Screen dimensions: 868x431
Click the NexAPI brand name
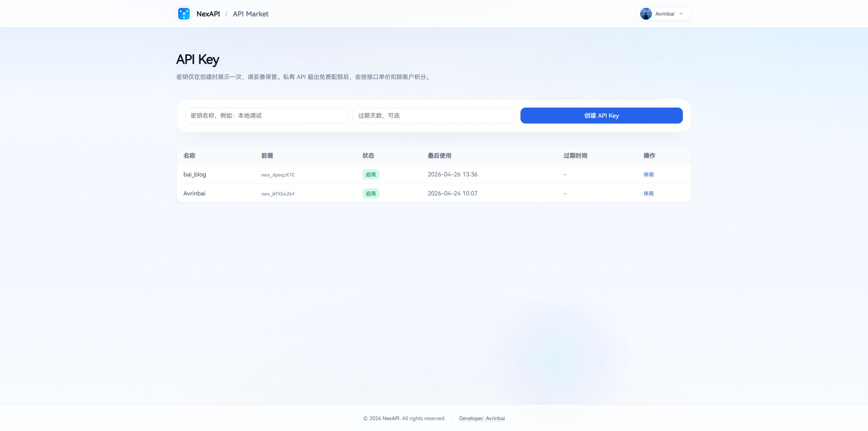pos(208,14)
